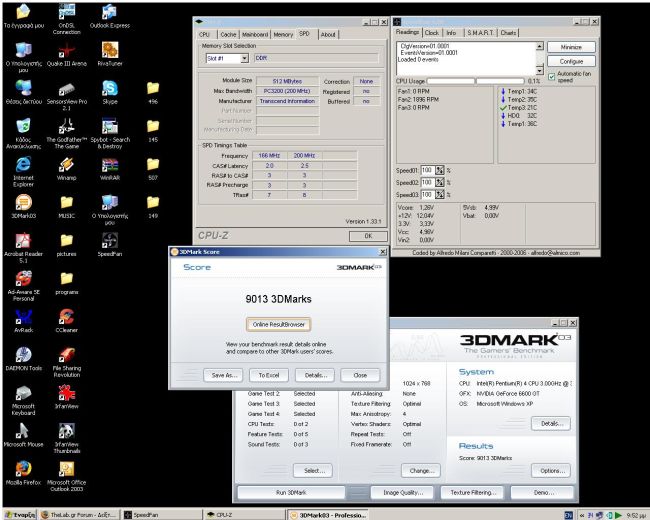The width and height of the screenshot is (650, 520).
Task: Click Save As in 3DMark Score dialog
Action: point(223,375)
